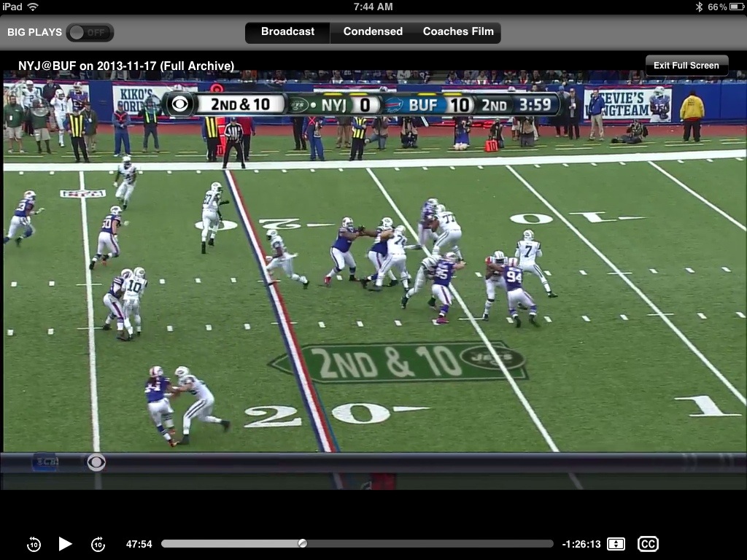Tap the Exit Full Screen button
Viewport: 747px width, 560px height.
click(x=686, y=66)
